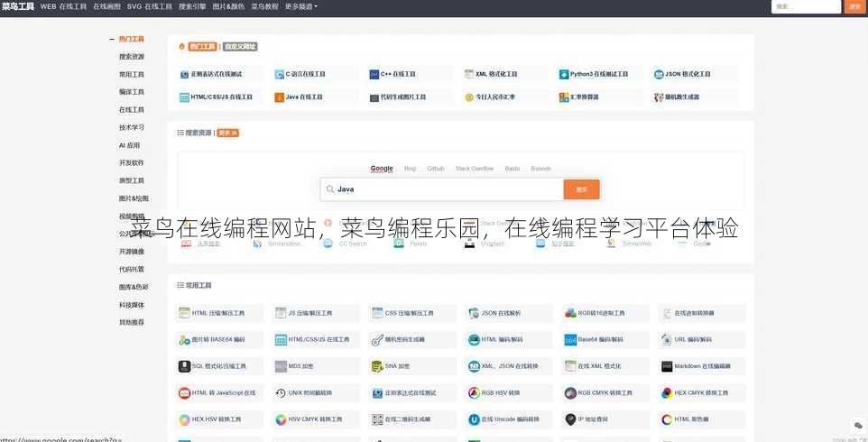868x442 pixels.
Task: Click the top-right orange search button
Action: (854, 6)
